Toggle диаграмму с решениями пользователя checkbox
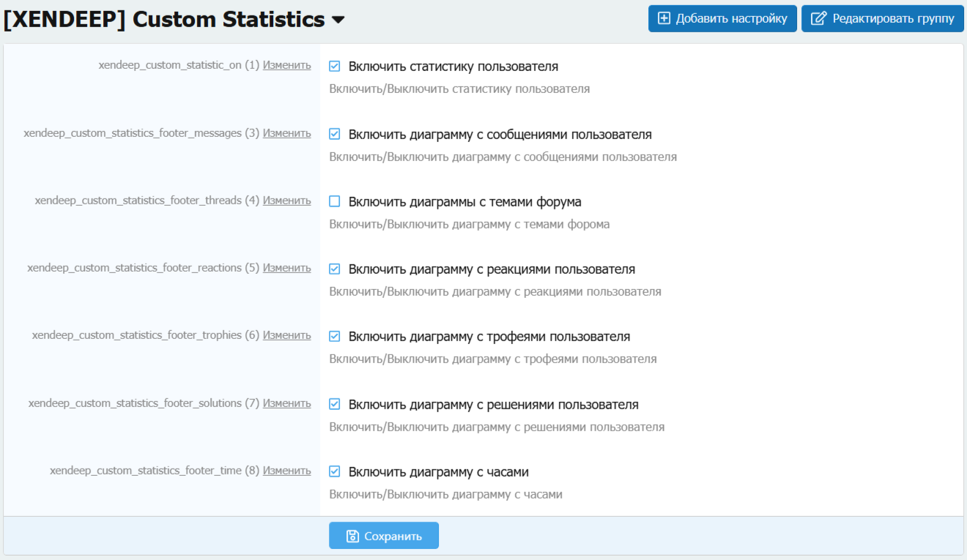Viewport: 967px width, 560px height. click(x=335, y=404)
